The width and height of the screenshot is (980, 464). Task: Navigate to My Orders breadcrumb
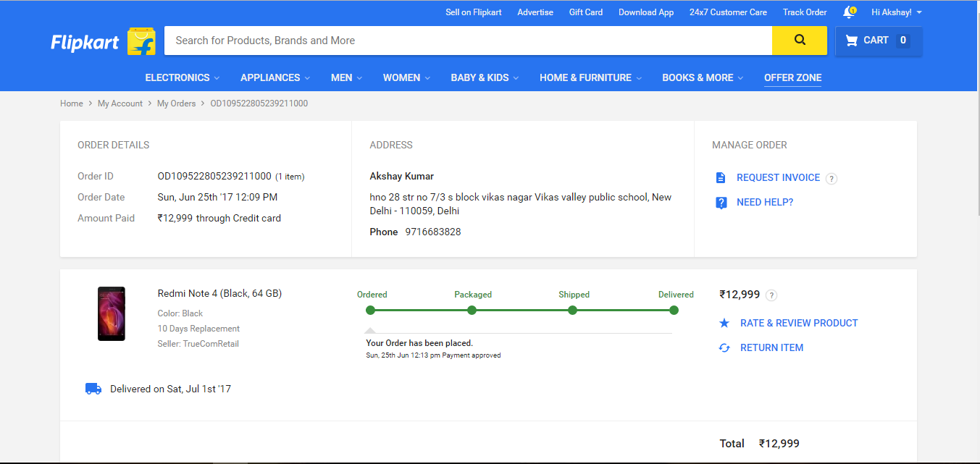pos(176,104)
